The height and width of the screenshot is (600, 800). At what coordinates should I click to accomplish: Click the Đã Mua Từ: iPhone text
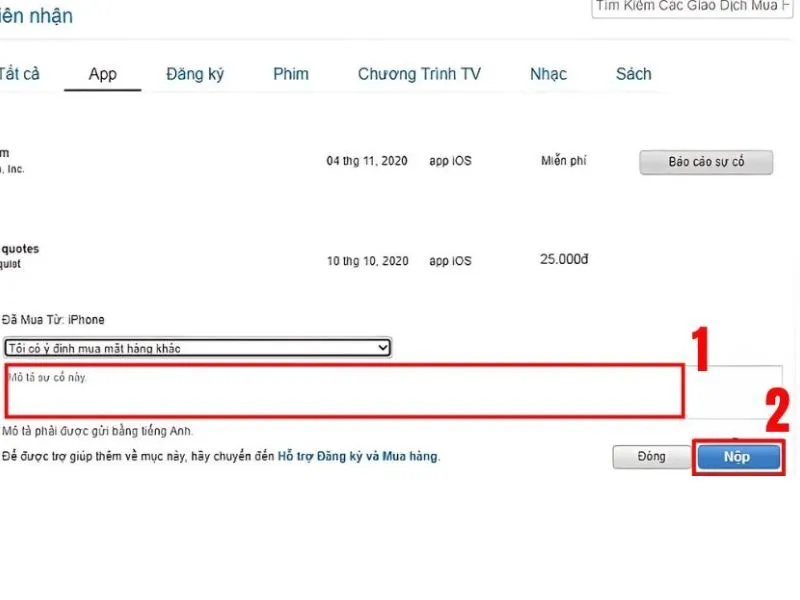coord(53,320)
